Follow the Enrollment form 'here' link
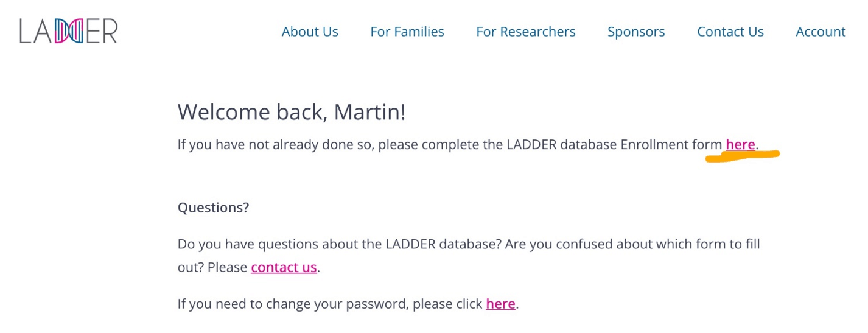 pyautogui.click(x=740, y=144)
